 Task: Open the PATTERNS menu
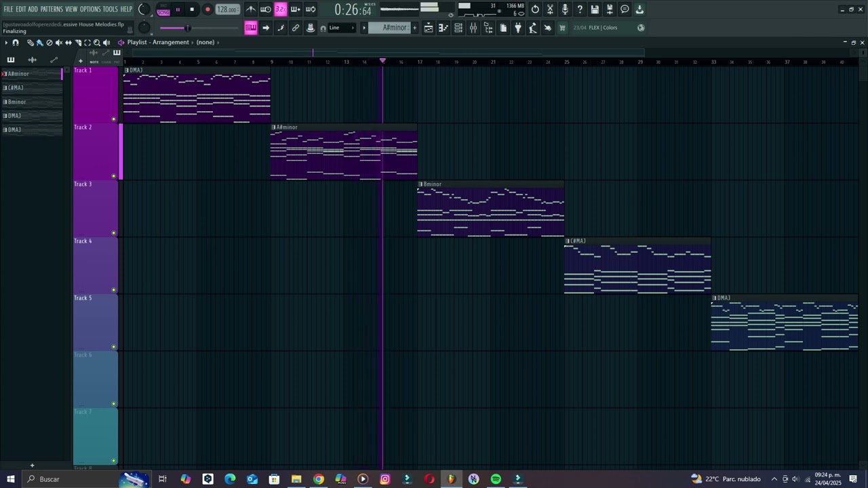[52, 9]
